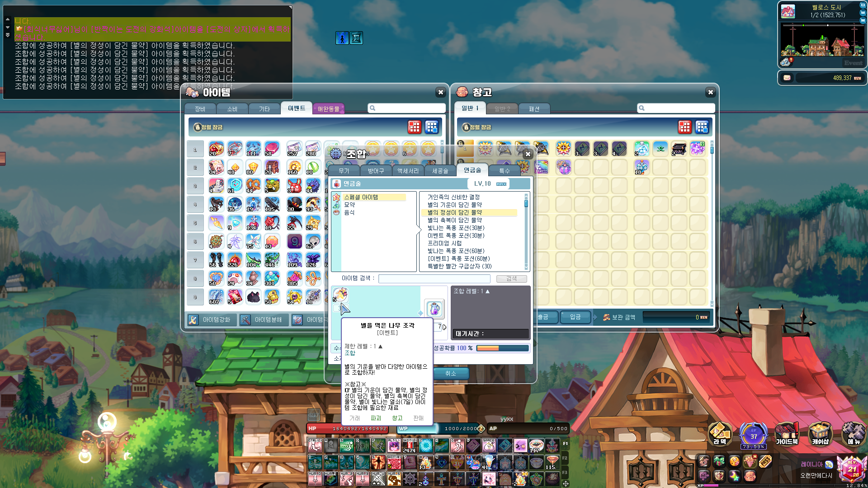Open the crescent moon and star icon
The height and width of the screenshot is (488, 868).
[x=734, y=476]
